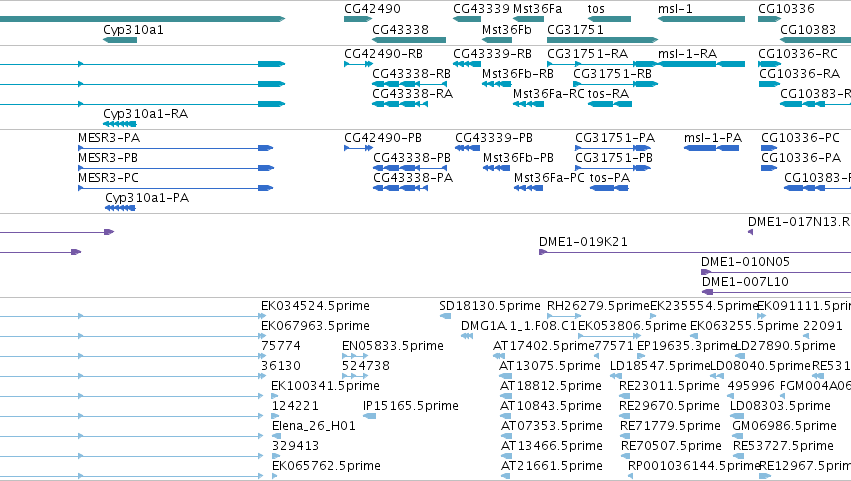This screenshot has height=481, width=851.
Task: Select the Mst36Fb gene
Action: point(497,40)
